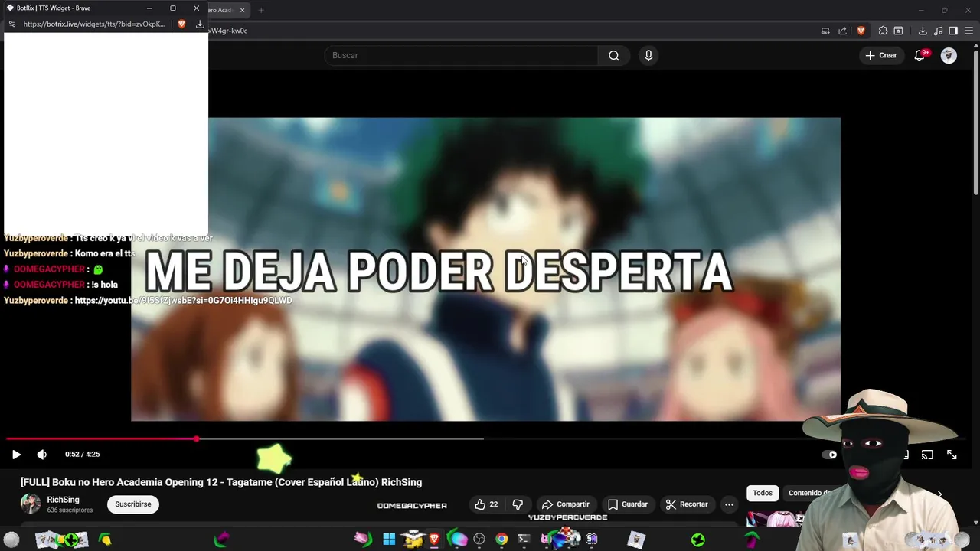Screen dimensions: 980x551
Task: Click the 636 suscriptores count text
Action: pyautogui.click(x=70, y=510)
